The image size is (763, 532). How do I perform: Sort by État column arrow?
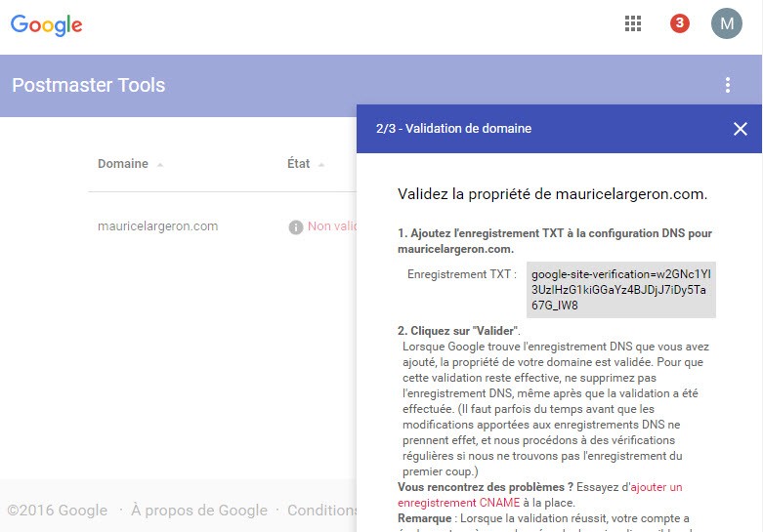(x=321, y=165)
